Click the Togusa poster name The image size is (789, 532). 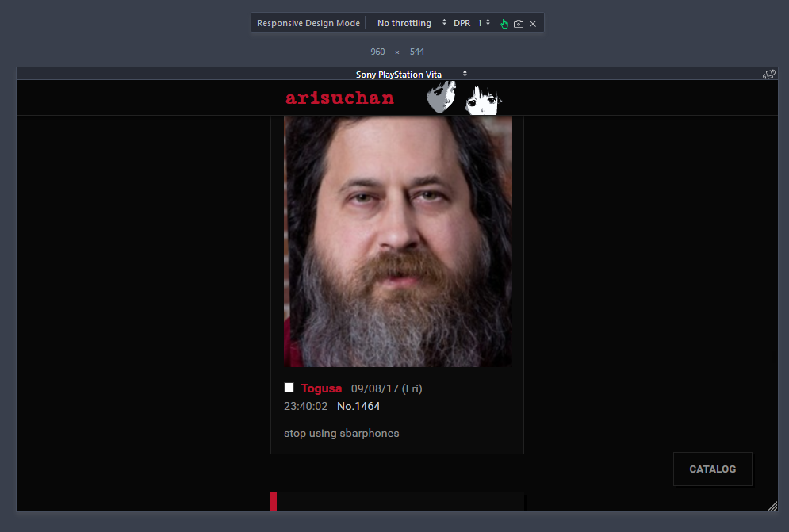pyautogui.click(x=321, y=388)
